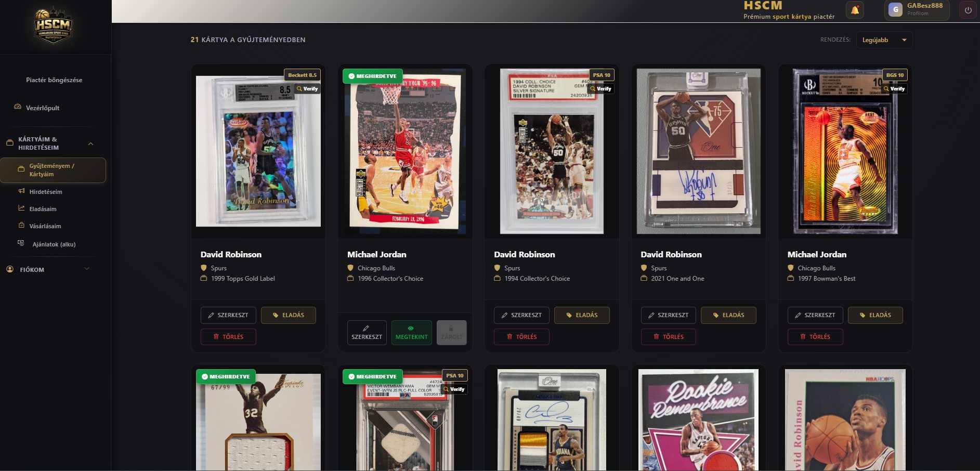Click the power logout icon
980x471 pixels.
pyautogui.click(x=968, y=10)
